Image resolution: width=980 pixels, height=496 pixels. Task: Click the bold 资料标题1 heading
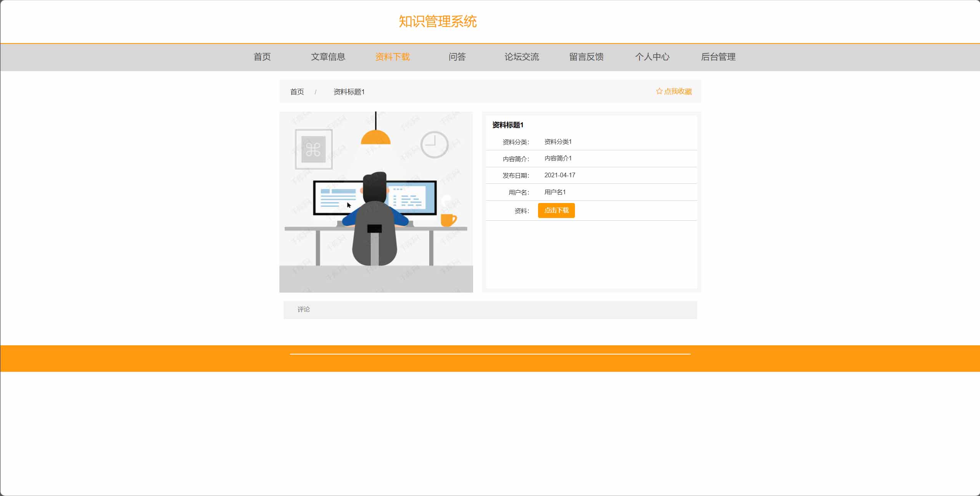[508, 125]
